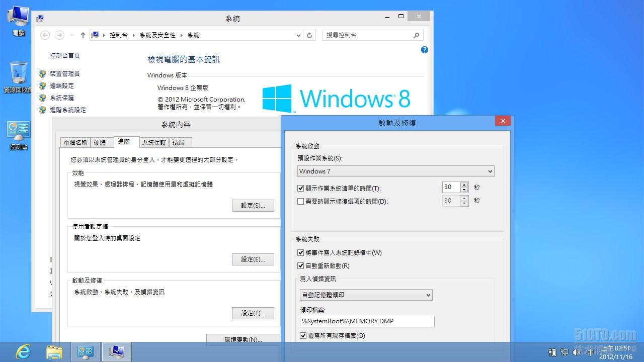Increase the OS list time with up arrow
Viewport: 644px width, 362px height.
[464, 185]
